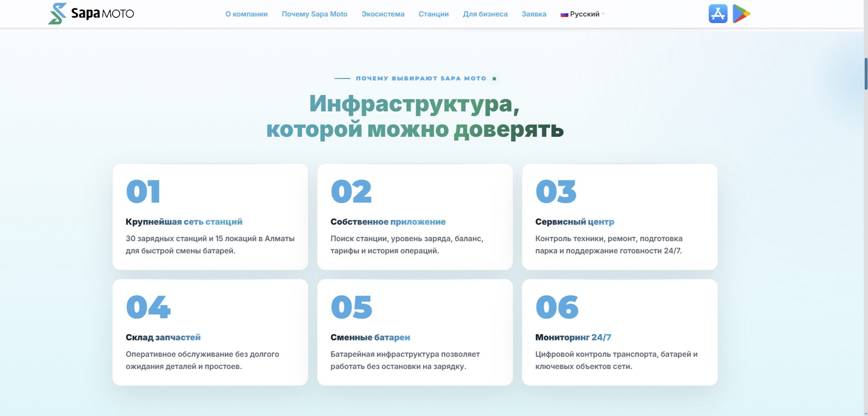The image size is (868, 416).
Task: Click the page vertical scrollbar thumb
Action: (866, 74)
